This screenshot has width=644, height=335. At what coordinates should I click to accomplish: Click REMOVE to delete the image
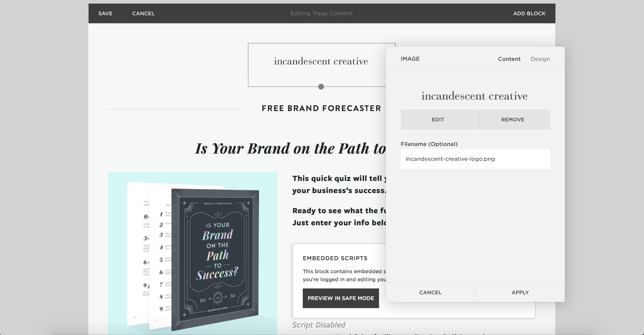point(513,120)
